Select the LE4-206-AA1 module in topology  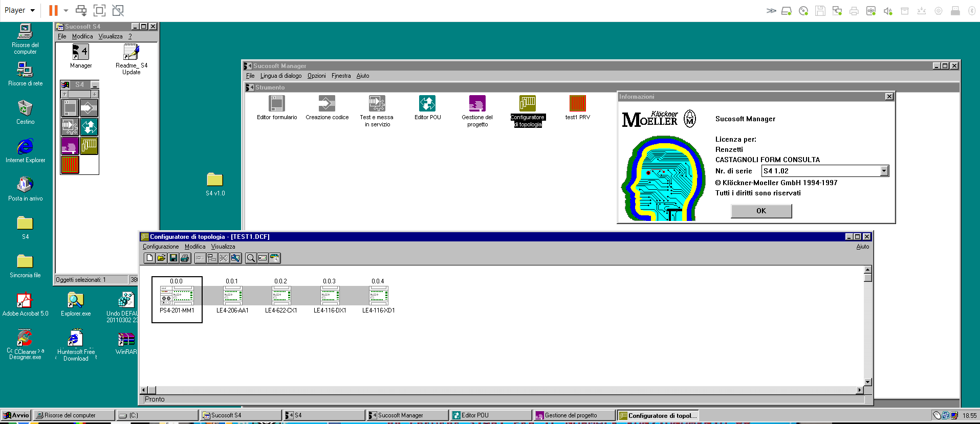232,296
